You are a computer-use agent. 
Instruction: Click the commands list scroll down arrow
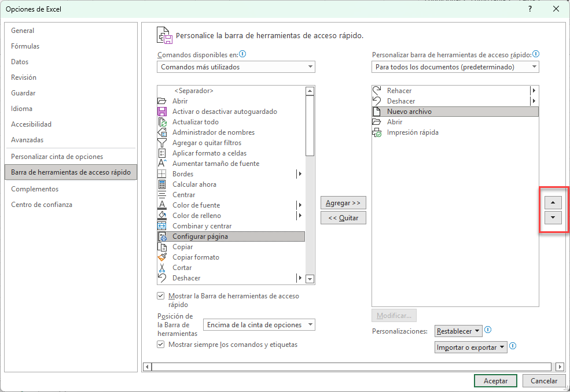310,279
